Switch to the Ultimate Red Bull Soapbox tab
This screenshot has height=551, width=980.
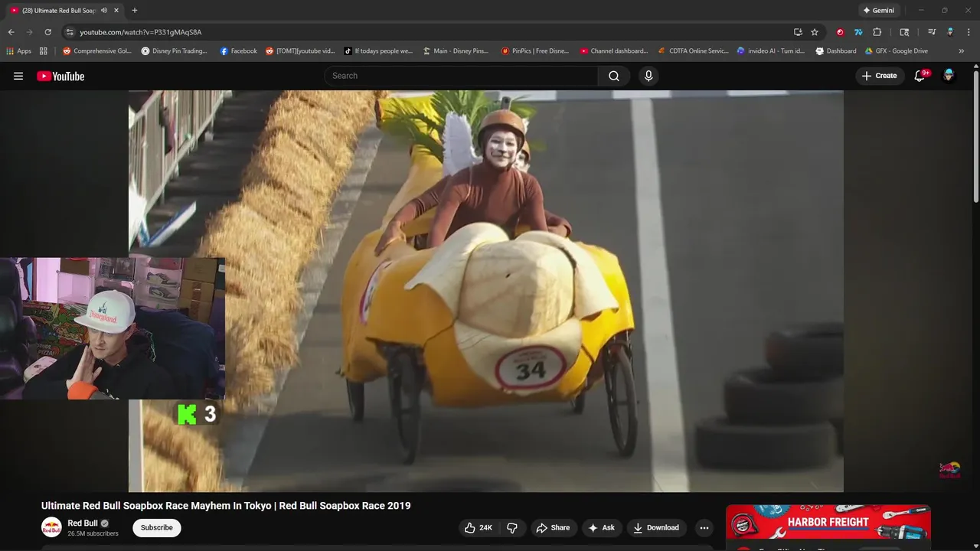(x=58, y=11)
